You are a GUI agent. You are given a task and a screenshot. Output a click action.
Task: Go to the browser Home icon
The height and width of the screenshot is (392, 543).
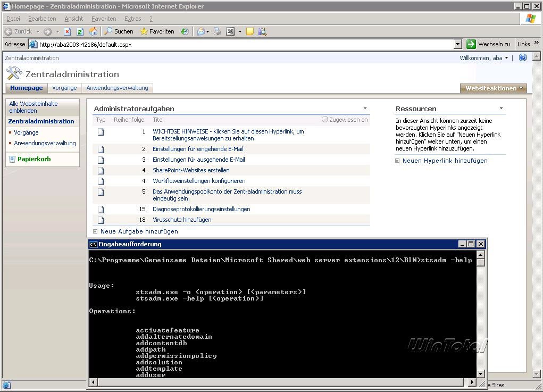coord(94,32)
